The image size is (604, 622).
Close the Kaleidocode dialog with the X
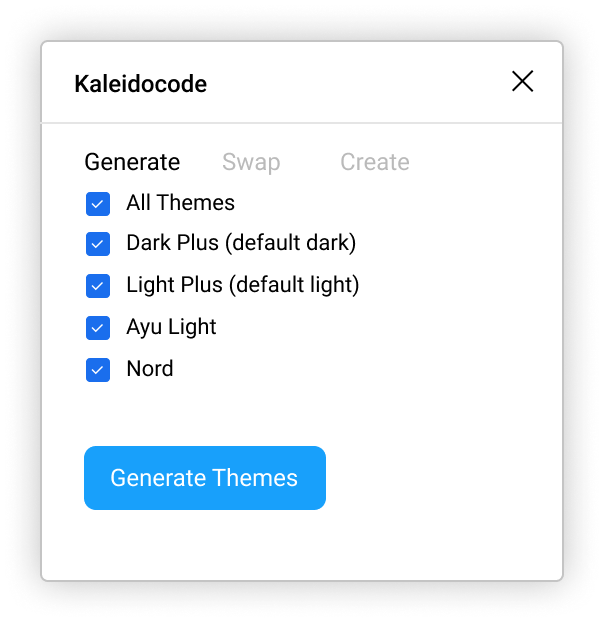[x=522, y=82]
